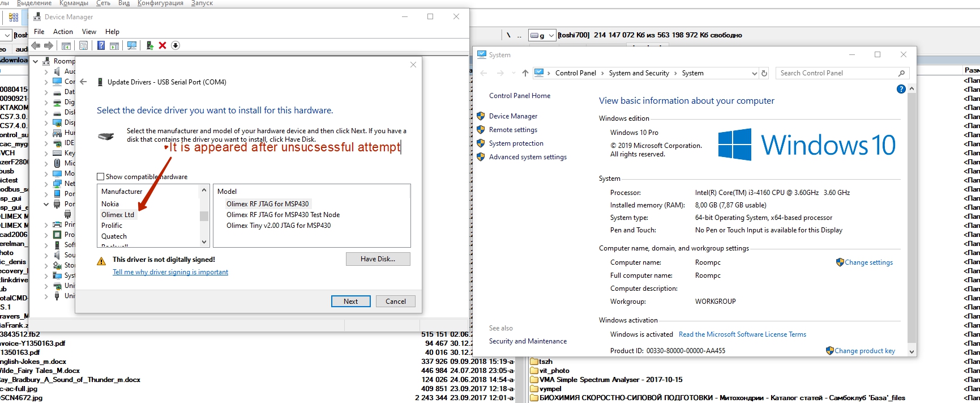Click the Scan for hardware changes toolbar icon
This screenshot has width=980, height=403.
click(x=132, y=45)
